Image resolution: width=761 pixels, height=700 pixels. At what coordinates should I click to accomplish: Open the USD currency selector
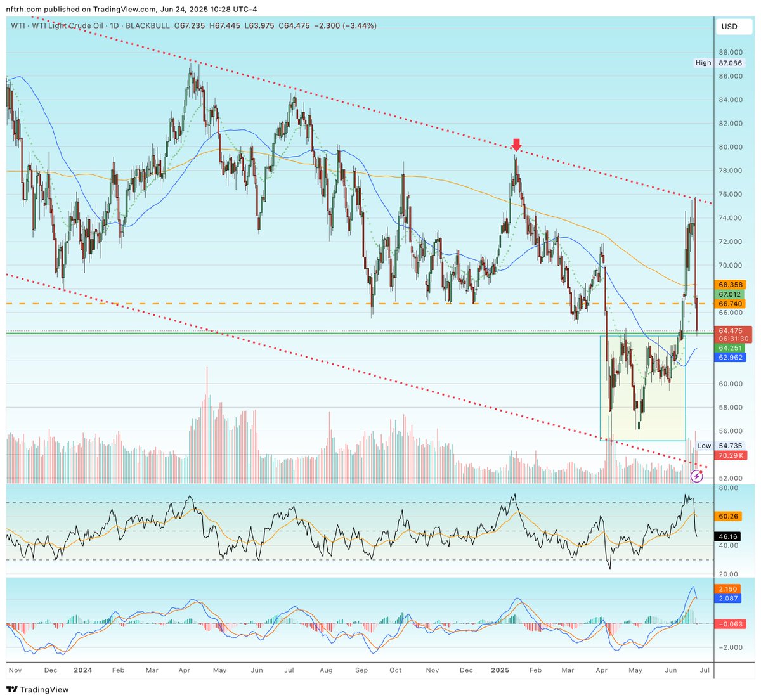click(729, 27)
